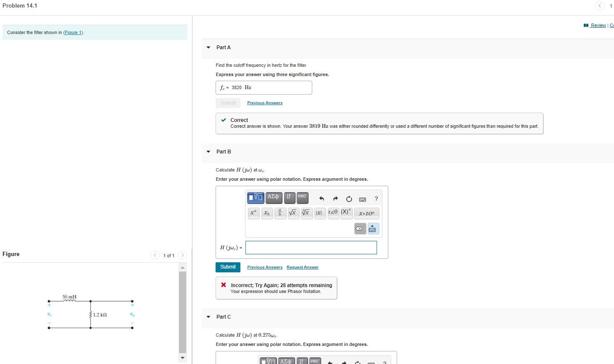Viewport: 614px width, 364px height.
Task: Collapse the Part A section
Action: click(x=208, y=47)
